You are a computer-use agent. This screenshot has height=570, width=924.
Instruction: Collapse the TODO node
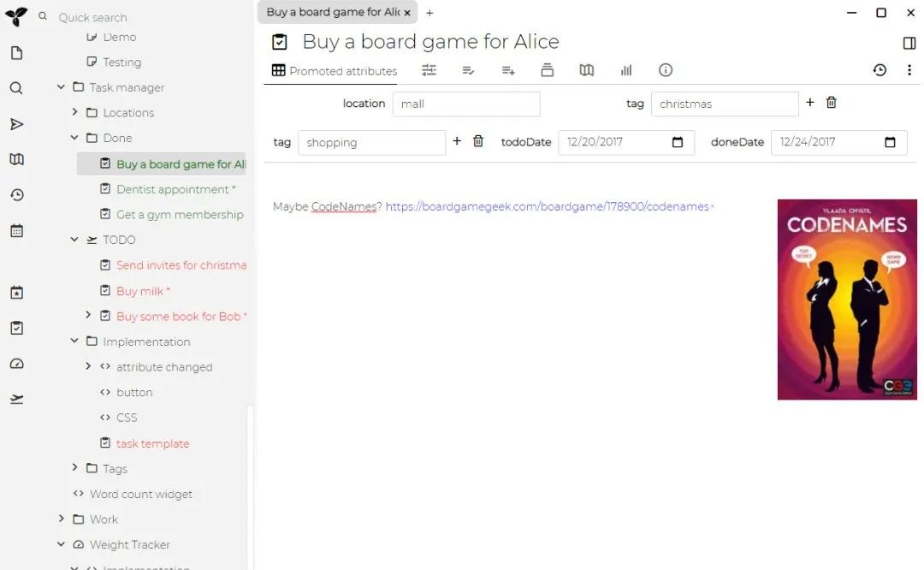click(74, 240)
